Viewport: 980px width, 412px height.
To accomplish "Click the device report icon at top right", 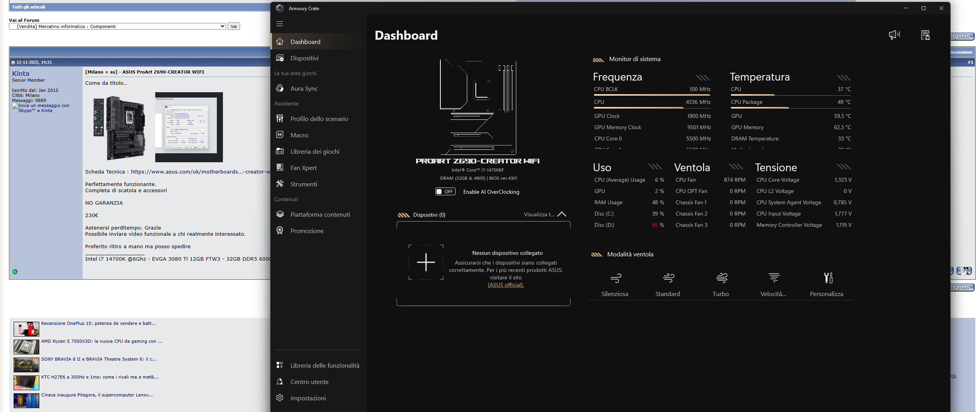I will click(926, 35).
